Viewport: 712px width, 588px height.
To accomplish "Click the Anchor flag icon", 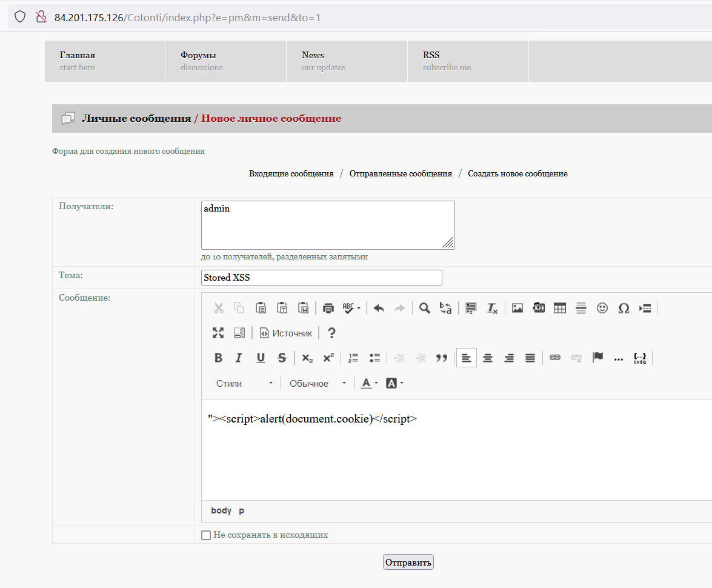I will click(597, 358).
